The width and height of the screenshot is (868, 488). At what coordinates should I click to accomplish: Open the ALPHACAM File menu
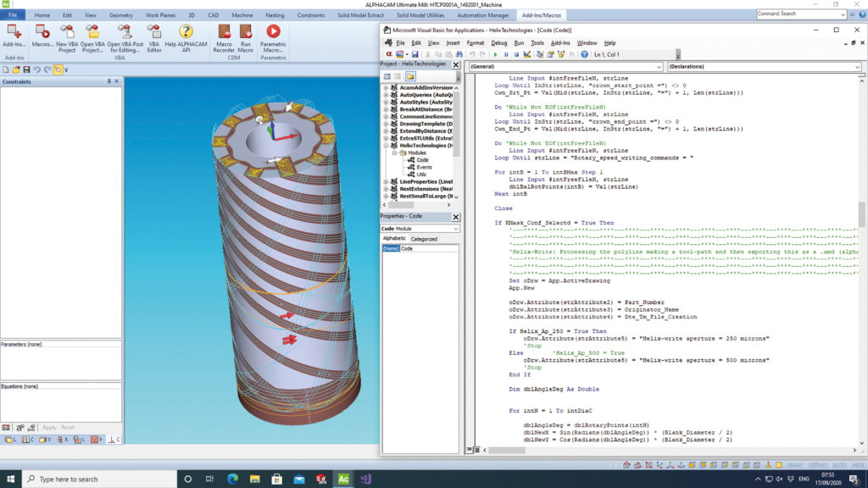click(x=12, y=15)
